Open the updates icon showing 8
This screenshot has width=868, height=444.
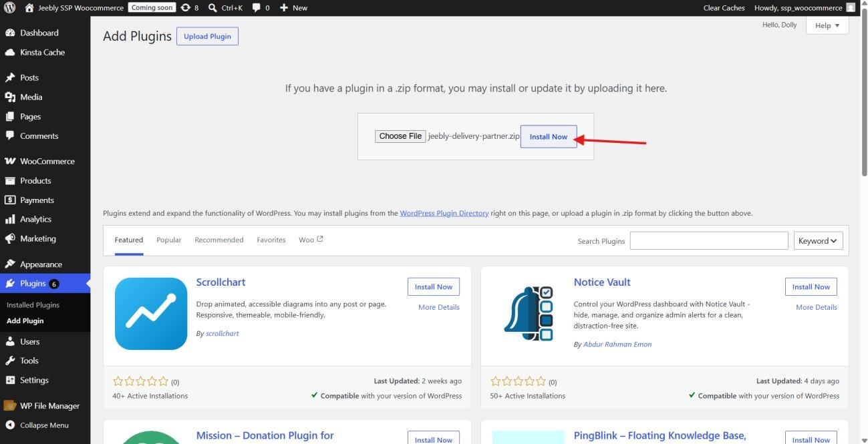pos(185,8)
